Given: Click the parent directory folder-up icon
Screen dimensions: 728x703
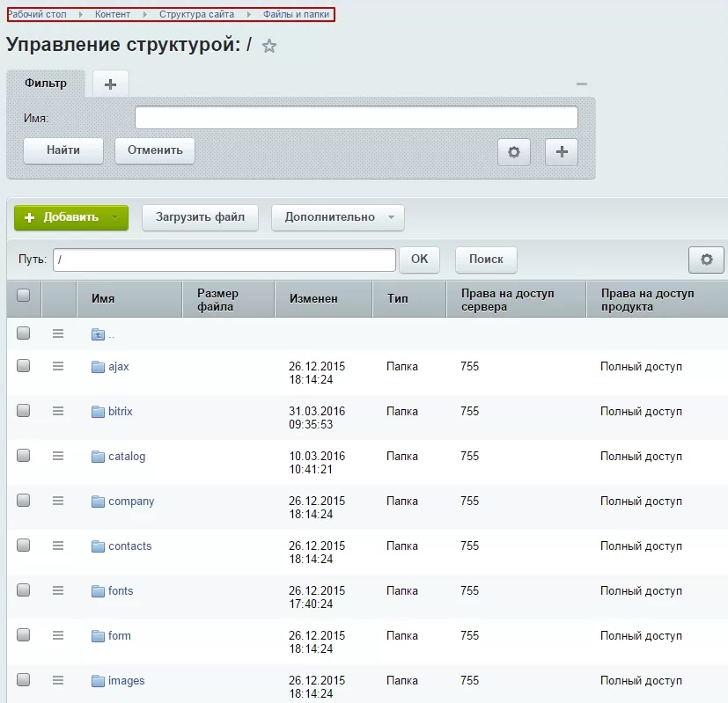Looking at the screenshot, I should coord(98,334).
